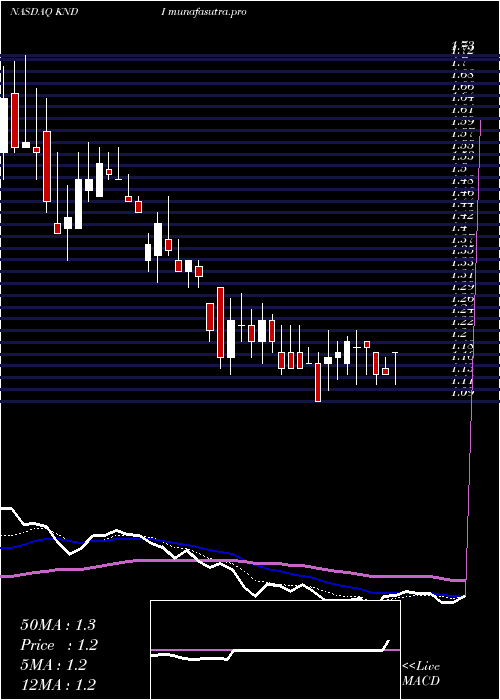Click the 50MA : 1.3 readout
This screenshot has height=700, width=500.
(58, 625)
